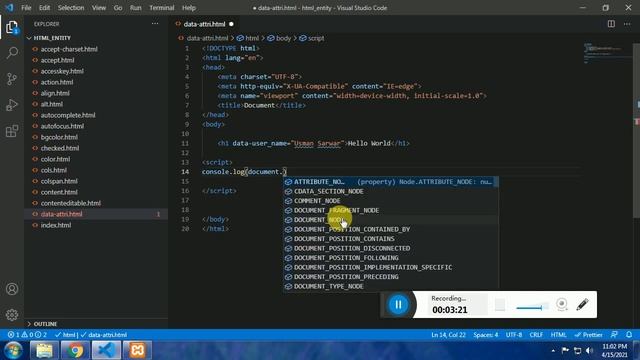Choose CDATA_SECTION_NODE suggestion
640x360 pixels.
391,191
